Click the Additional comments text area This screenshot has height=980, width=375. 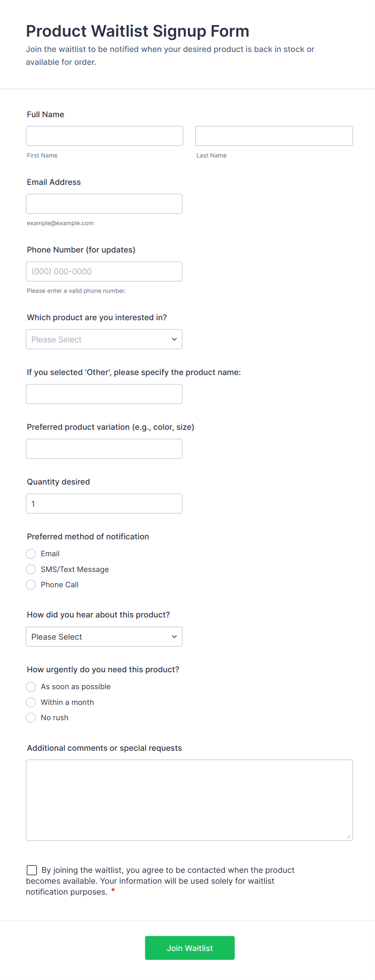tap(189, 800)
